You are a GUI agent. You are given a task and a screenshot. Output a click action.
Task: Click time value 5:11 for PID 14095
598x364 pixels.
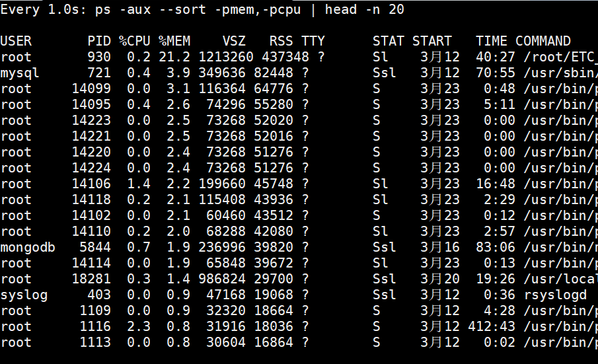(x=500, y=104)
